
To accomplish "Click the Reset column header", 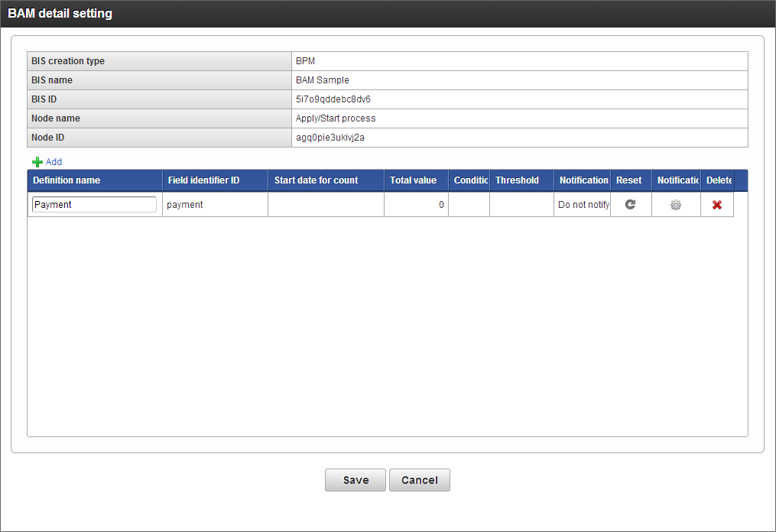I will pyautogui.click(x=631, y=180).
